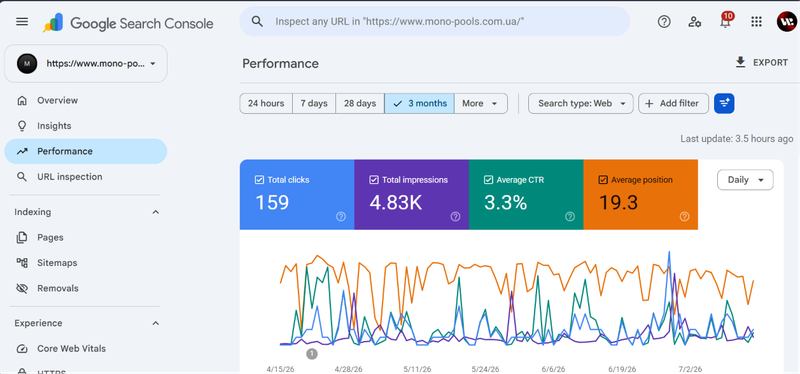This screenshot has height=374, width=800.
Task: Open Removals under Indexing
Action: pyautogui.click(x=86, y=288)
